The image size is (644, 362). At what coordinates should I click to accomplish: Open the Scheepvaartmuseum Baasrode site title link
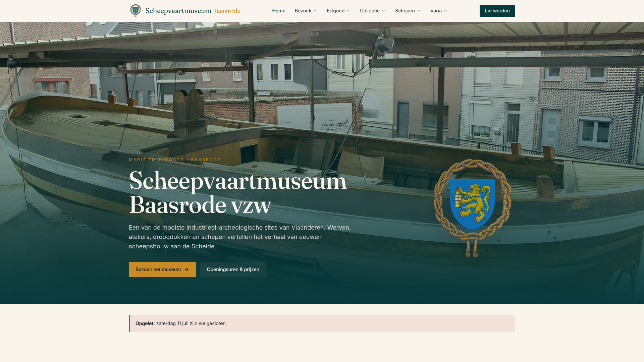(x=193, y=11)
